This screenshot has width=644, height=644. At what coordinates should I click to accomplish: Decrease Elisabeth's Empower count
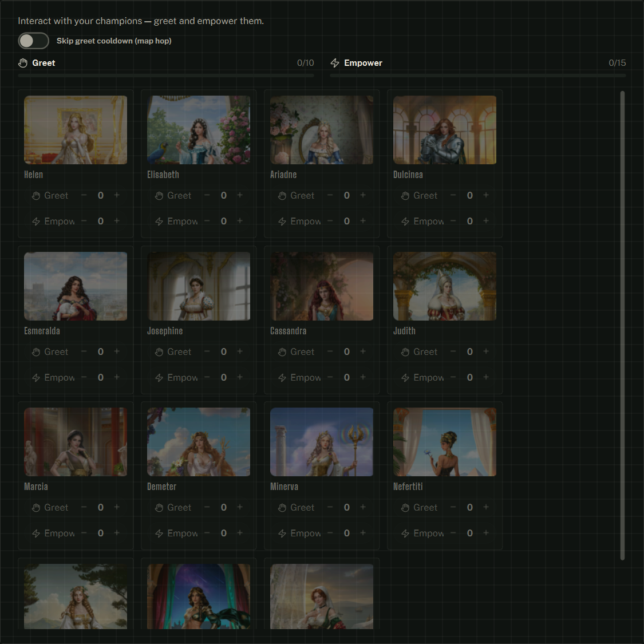207,221
